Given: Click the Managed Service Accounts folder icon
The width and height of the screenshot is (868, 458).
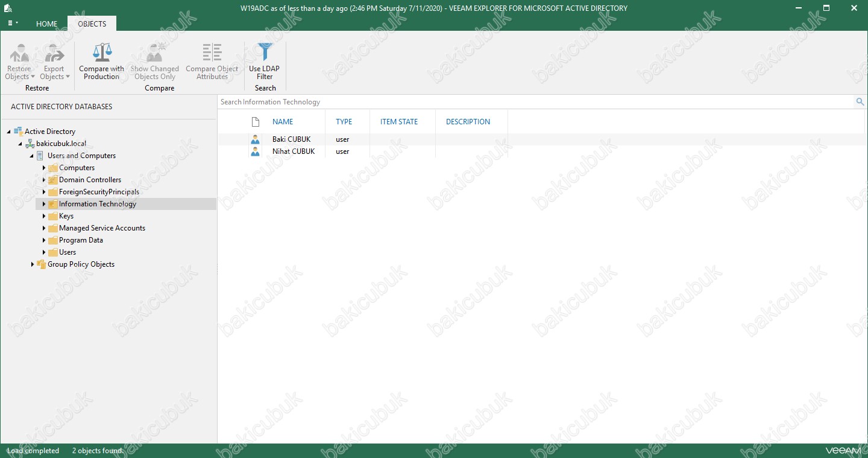Looking at the screenshot, I should 53,228.
